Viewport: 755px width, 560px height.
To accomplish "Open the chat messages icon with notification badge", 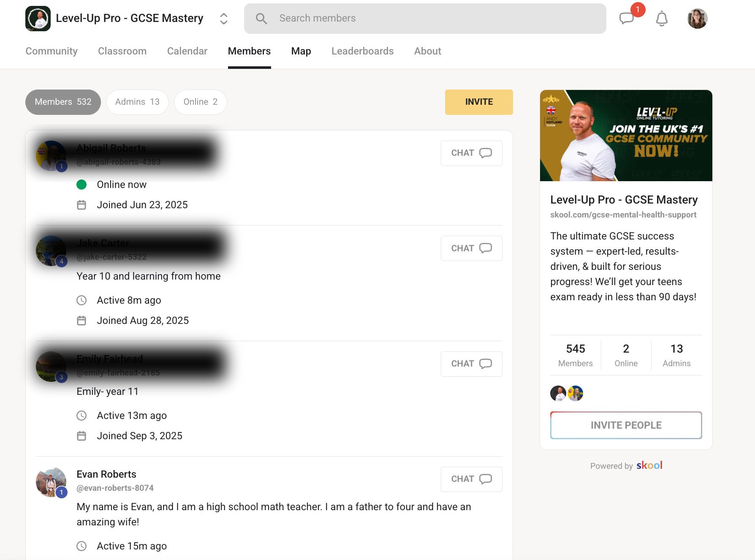I will (x=627, y=19).
